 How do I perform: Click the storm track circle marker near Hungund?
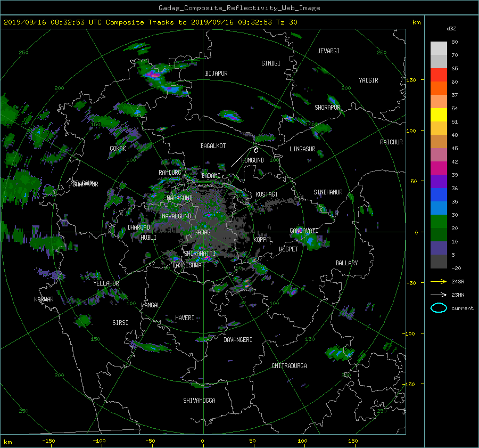(x=256, y=150)
